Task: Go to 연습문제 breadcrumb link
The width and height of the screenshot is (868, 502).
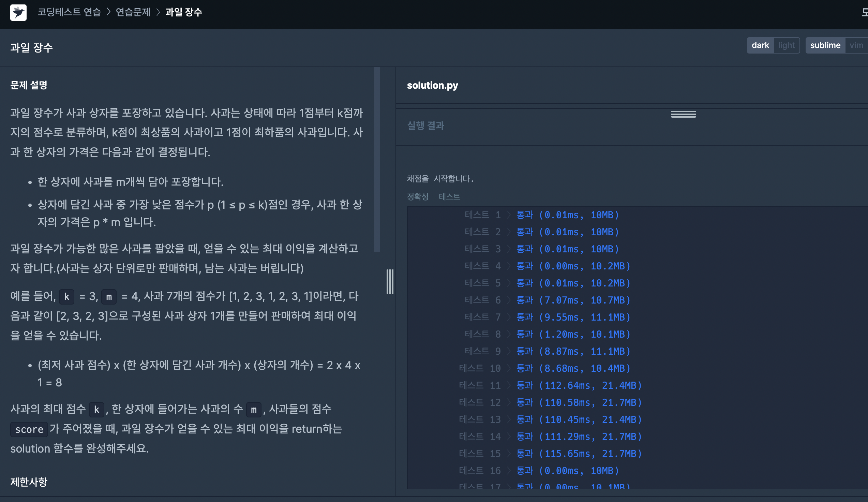Action: tap(133, 12)
